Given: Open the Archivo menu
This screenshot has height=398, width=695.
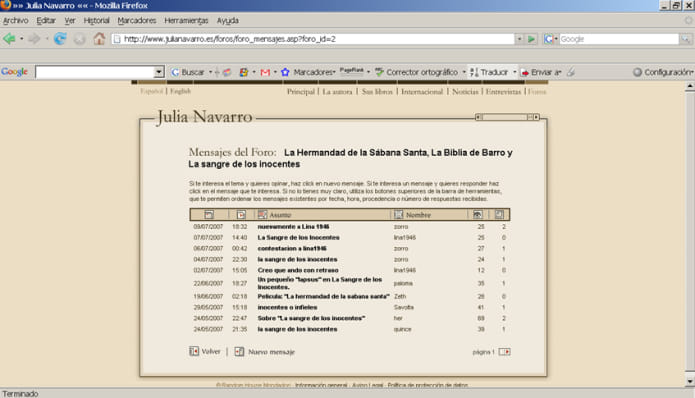Looking at the screenshot, I should pos(16,20).
